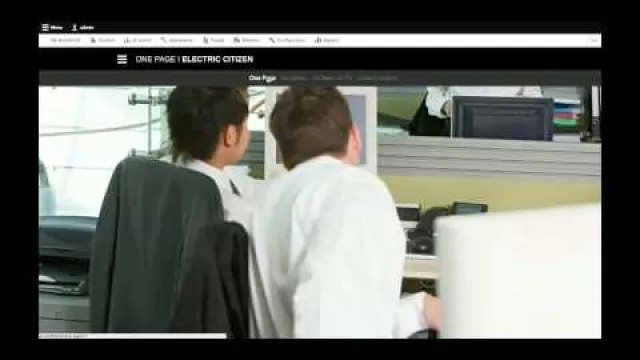Click the white status bar at bottom left

pos(132,336)
